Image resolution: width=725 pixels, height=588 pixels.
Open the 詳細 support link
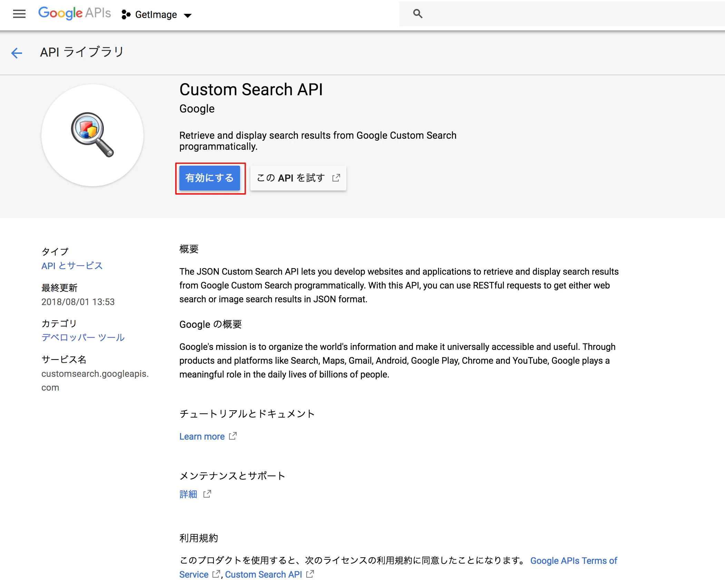(188, 494)
